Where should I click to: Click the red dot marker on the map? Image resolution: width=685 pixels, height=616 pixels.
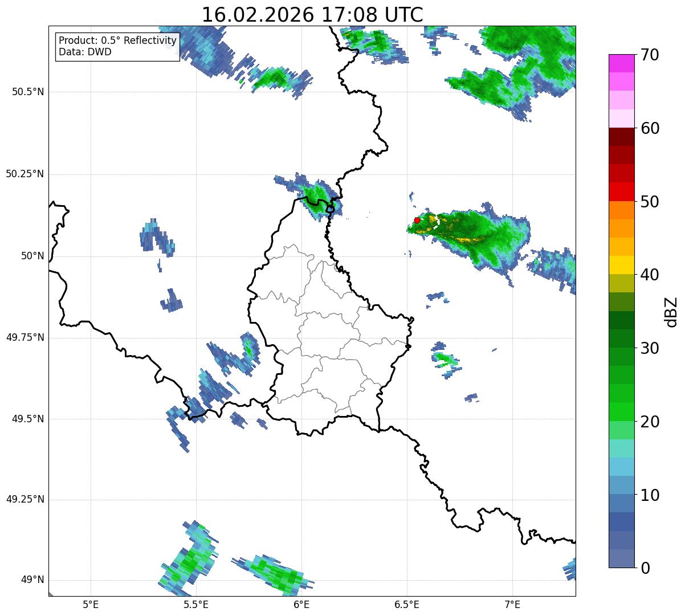[x=417, y=220]
